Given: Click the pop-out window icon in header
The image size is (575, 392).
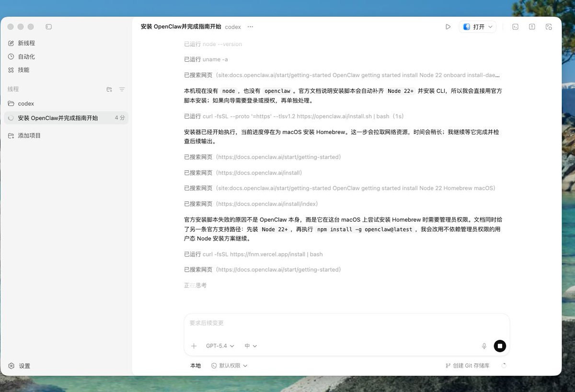Looking at the screenshot, I should (549, 27).
